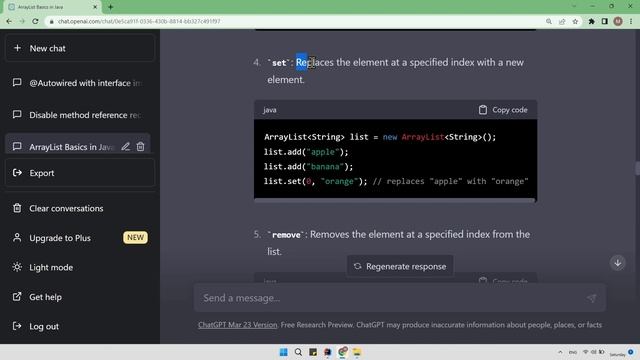The image size is (640, 360).
Task: Click external link icon by Get help
Action: coord(17,297)
